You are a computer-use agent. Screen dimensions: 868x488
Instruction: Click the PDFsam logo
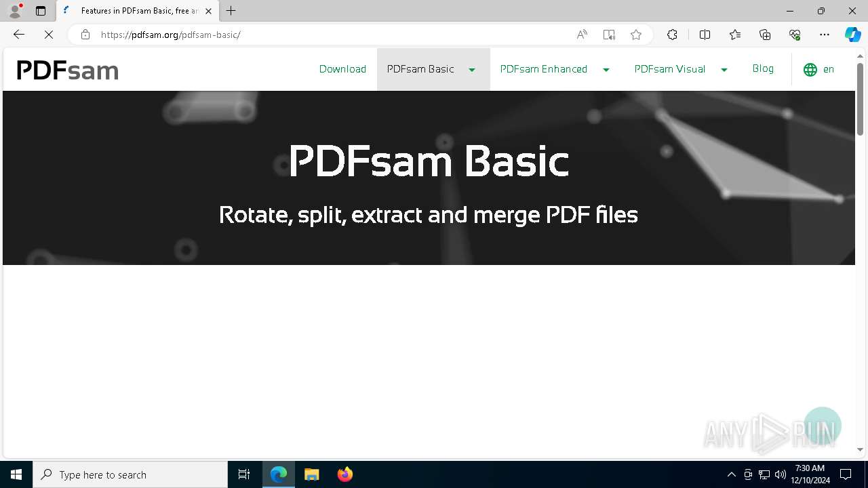pos(68,70)
